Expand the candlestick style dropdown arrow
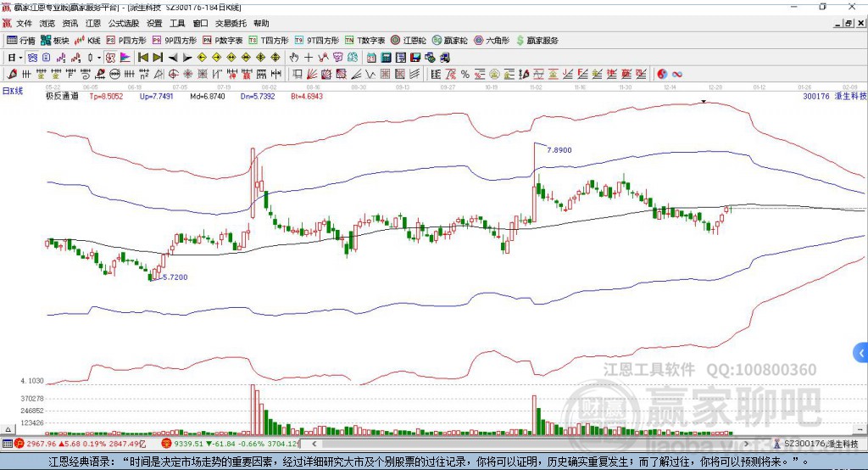The image size is (868, 470). point(99,58)
